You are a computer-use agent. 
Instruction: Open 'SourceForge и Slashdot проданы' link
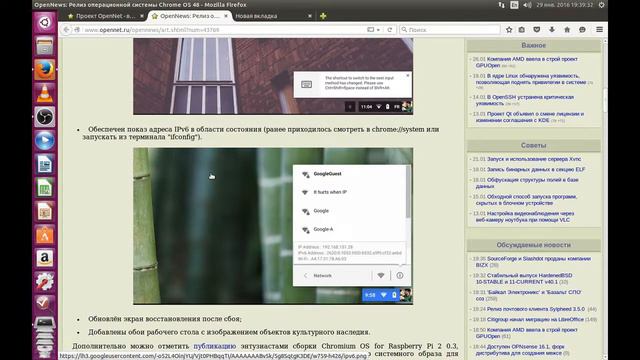click(533, 262)
